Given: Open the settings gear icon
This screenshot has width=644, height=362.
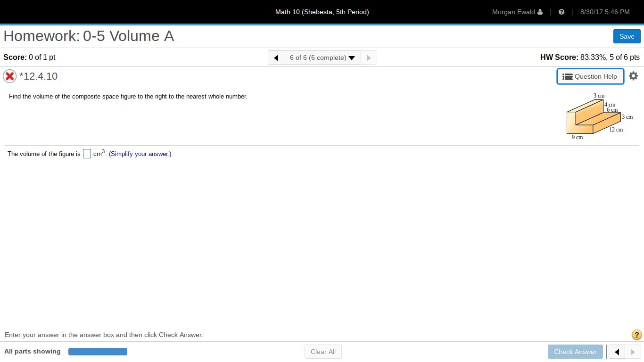Looking at the screenshot, I should tap(633, 76).
